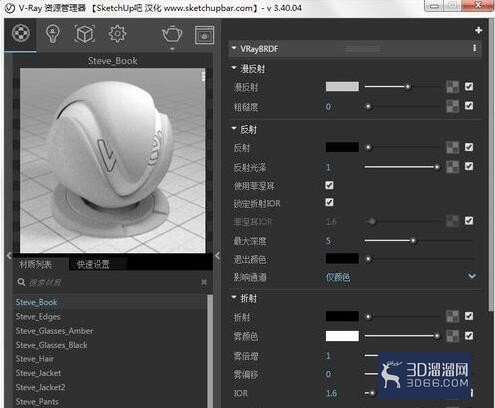Click the plus icon to add layer

(x=478, y=30)
